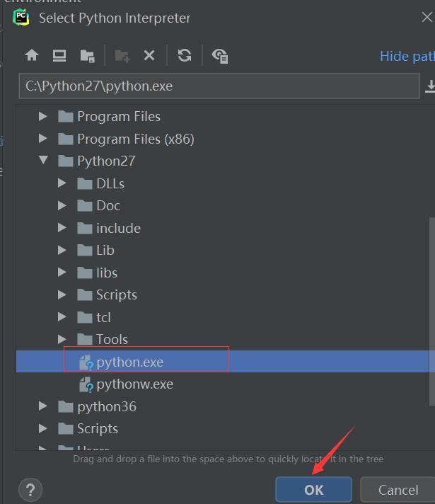Click the Cancel button
This screenshot has height=504, width=435.
pyautogui.click(x=398, y=490)
